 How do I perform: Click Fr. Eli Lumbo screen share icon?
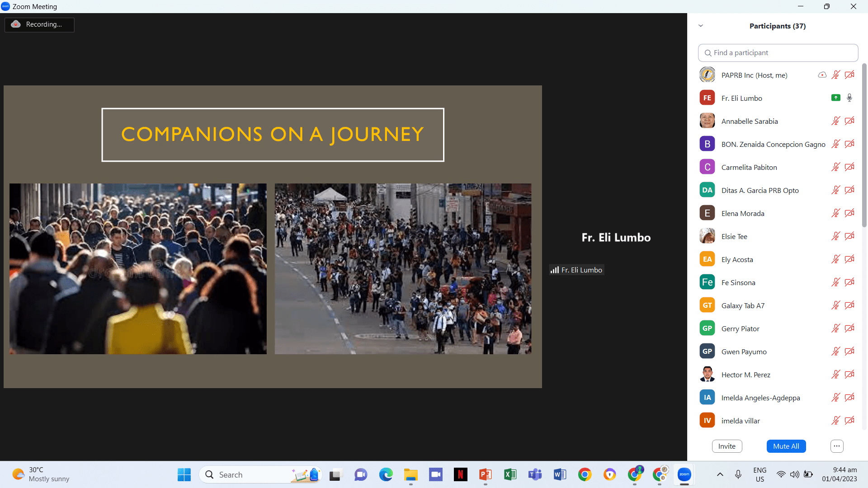pyautogui.click(x=835, y=98)
